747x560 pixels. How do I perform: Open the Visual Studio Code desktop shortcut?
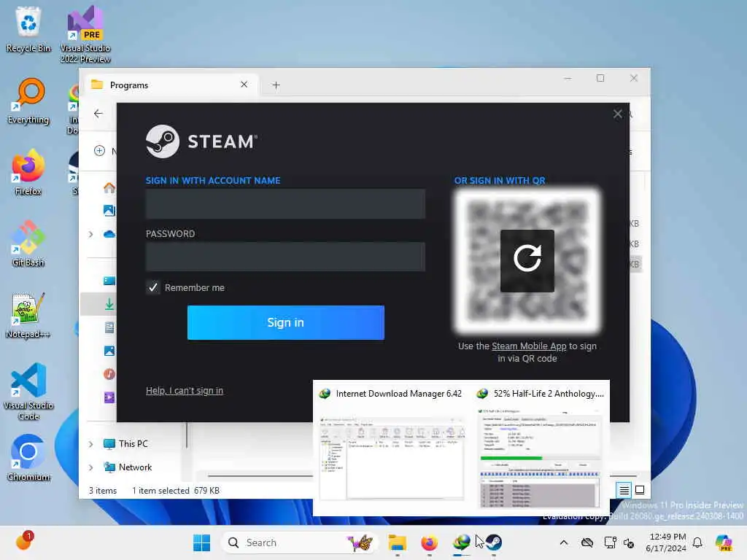[x=28, y=392]
